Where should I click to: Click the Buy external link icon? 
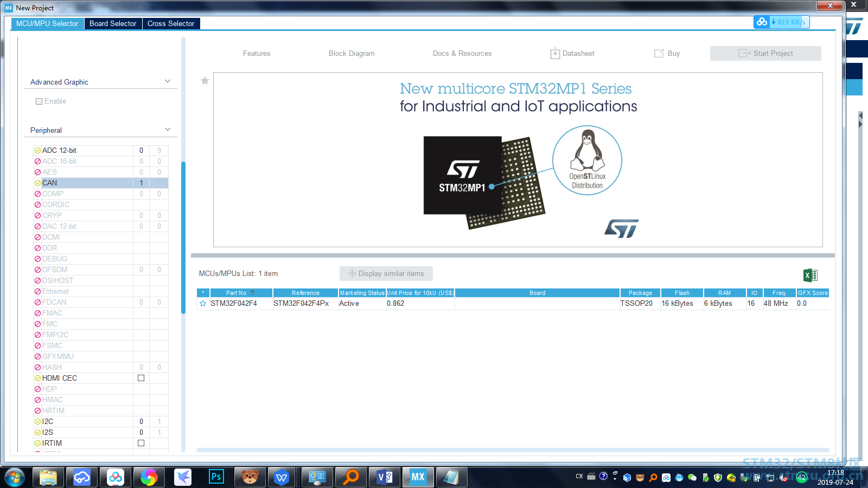coord(659,53)
